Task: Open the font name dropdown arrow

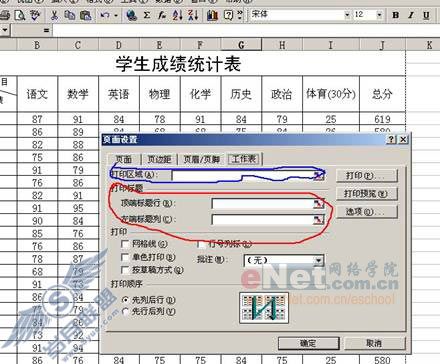Action: pos(347,15)
